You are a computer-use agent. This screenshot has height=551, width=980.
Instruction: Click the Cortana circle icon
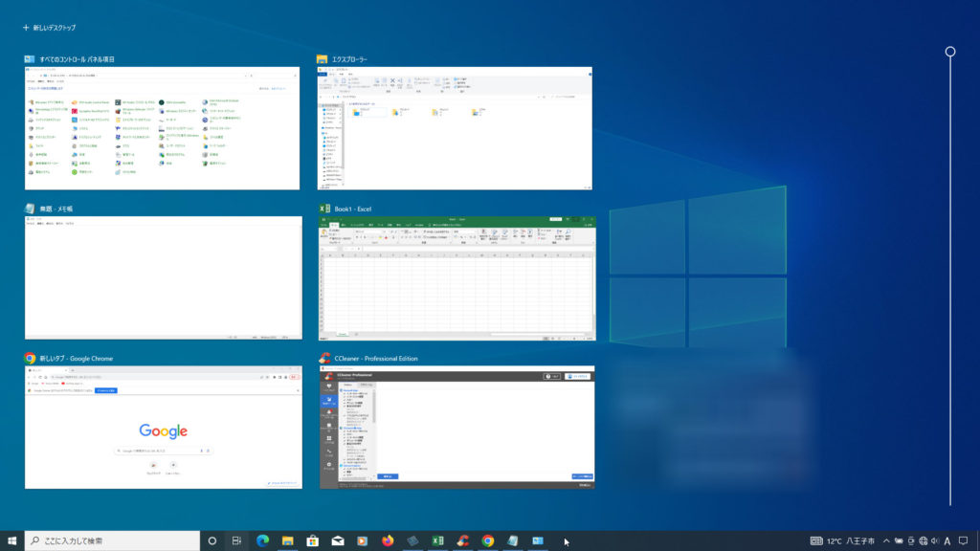tap(212, 540)
